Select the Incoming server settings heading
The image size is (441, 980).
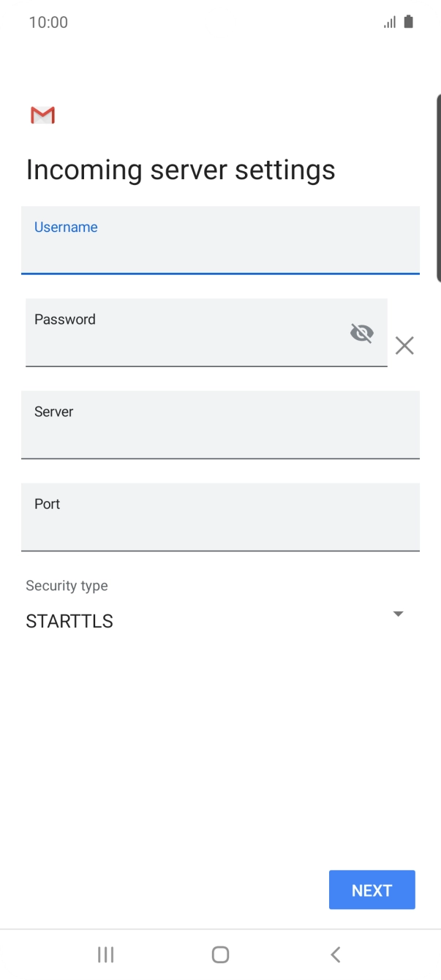point(180,169)
